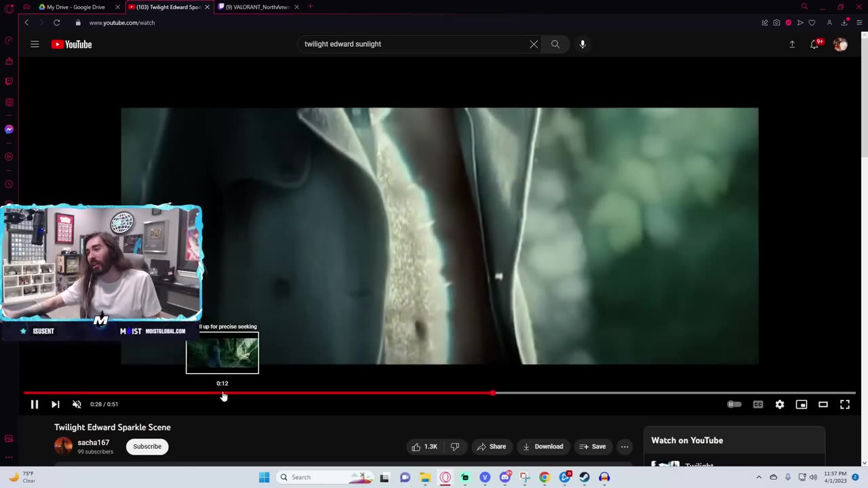Share the video
This screenshot has height=488, width=868.
492,447
